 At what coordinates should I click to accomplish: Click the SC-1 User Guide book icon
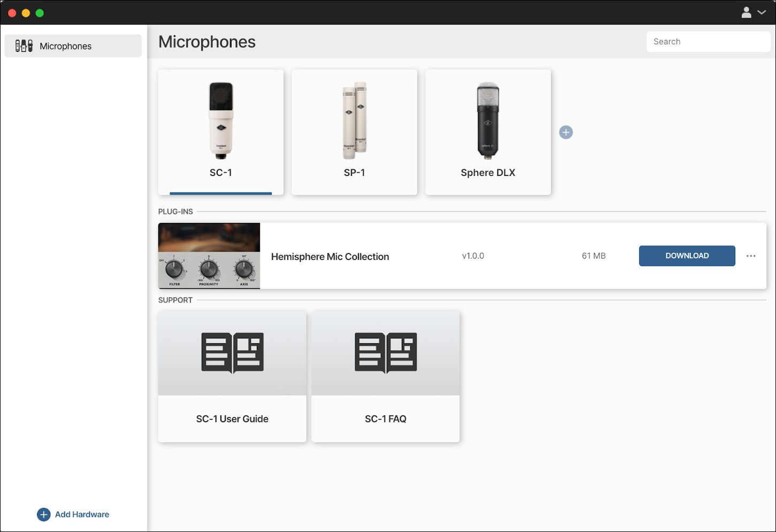point(232,353)
